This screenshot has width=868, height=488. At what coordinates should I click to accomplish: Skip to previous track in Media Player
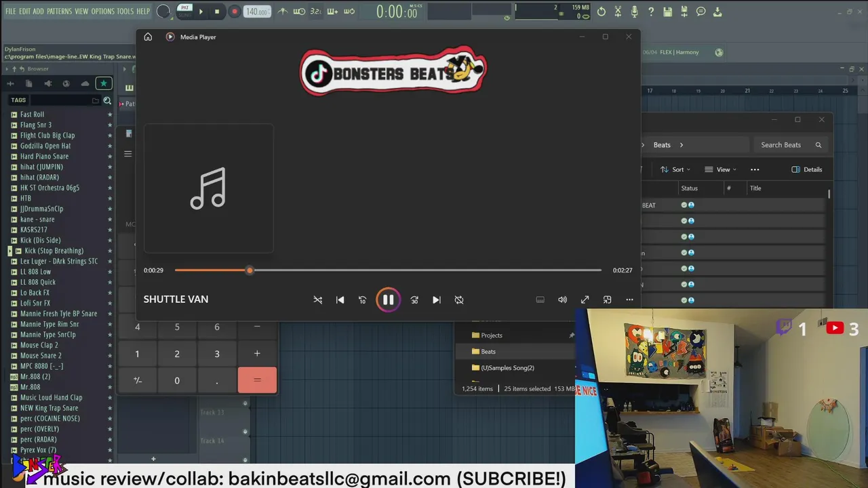point(340,300)
